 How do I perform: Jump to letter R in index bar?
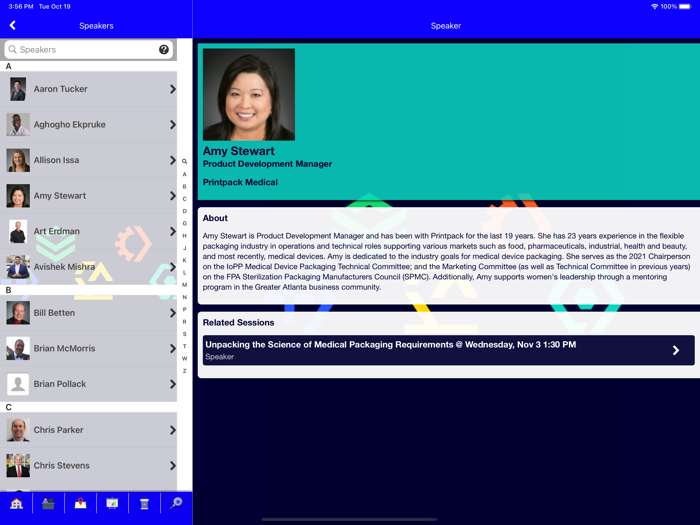(184, 321)
